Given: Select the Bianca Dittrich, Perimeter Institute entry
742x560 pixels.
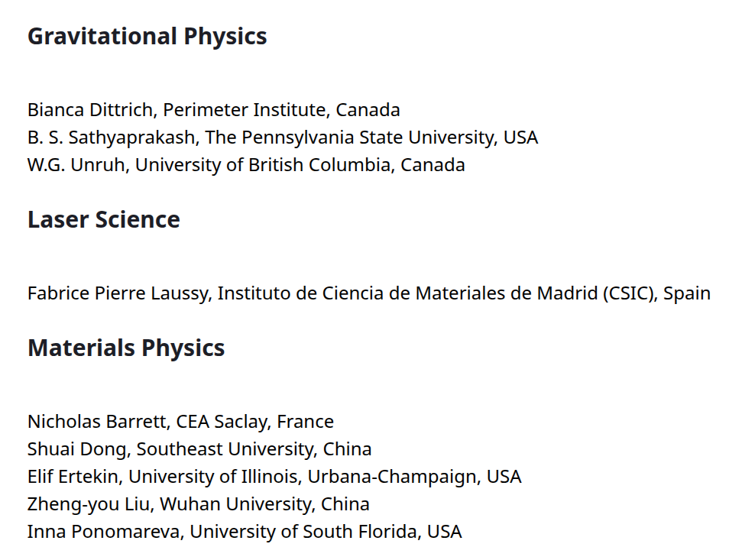Looking at the screenshot, I should [x=213, y=110].
